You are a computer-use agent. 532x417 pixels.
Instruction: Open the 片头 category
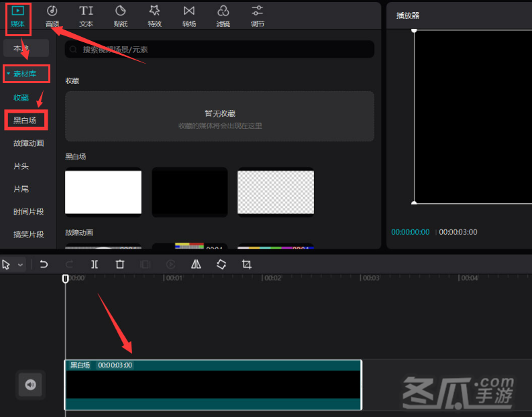(21, 166)
